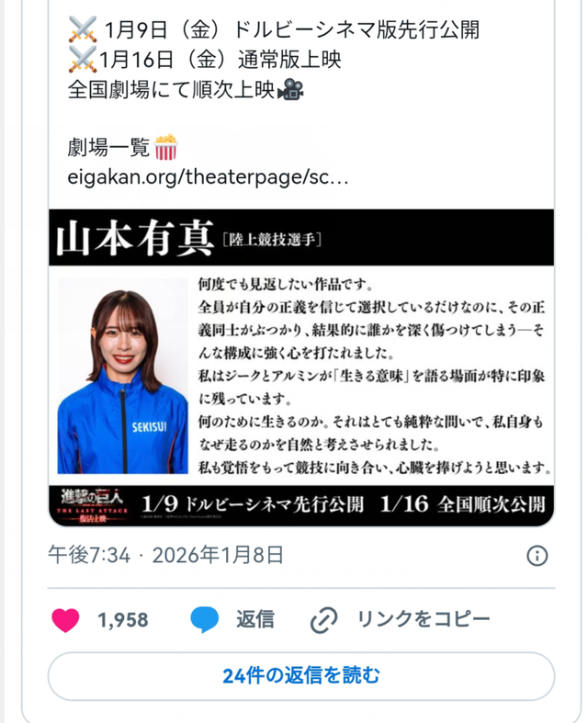Click the crossed swords emoji beside 1月16日
Screen dimensions: 588x723
83,60
